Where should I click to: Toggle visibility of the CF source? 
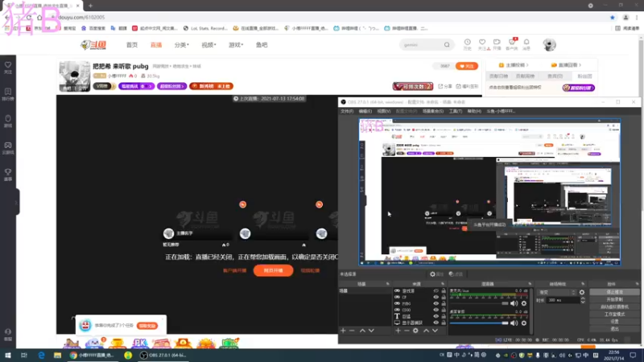click(436, 297)
